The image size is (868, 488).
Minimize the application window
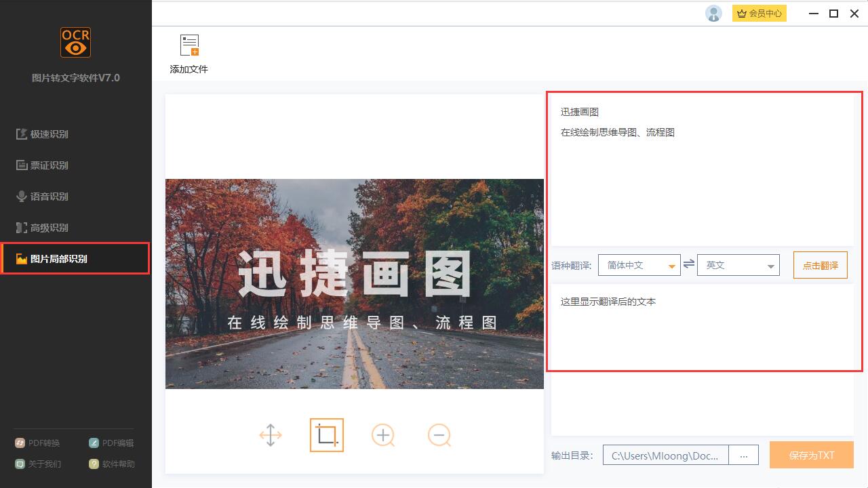(x=814, y=14)
